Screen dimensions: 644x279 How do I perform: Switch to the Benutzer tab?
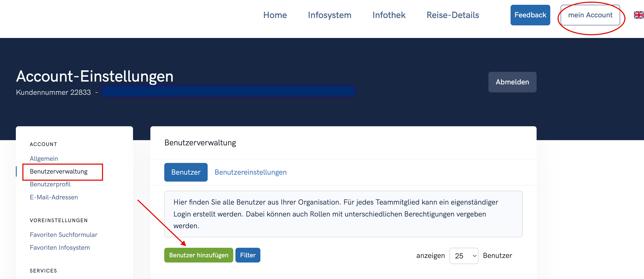[186, 172]
